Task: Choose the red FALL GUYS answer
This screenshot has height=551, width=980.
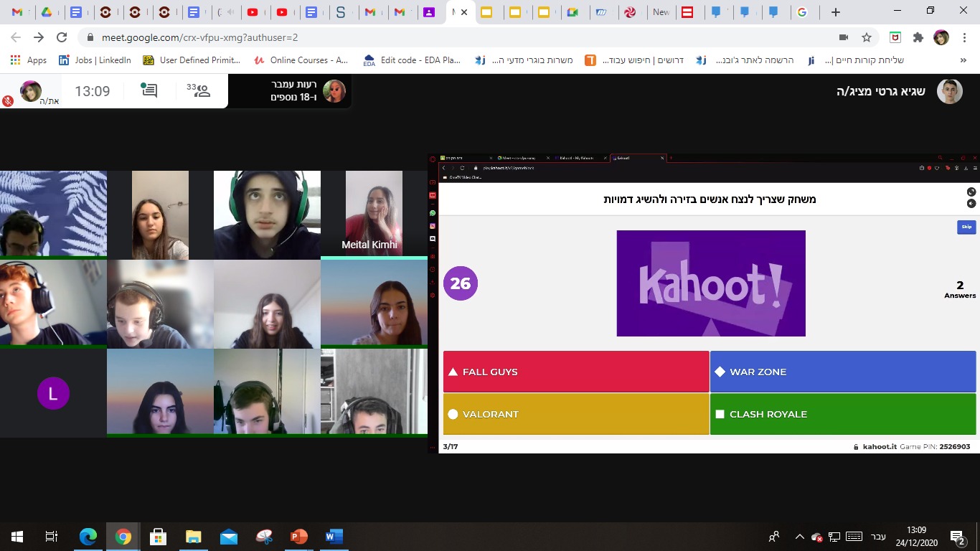Action: click(x=576, y=372)
